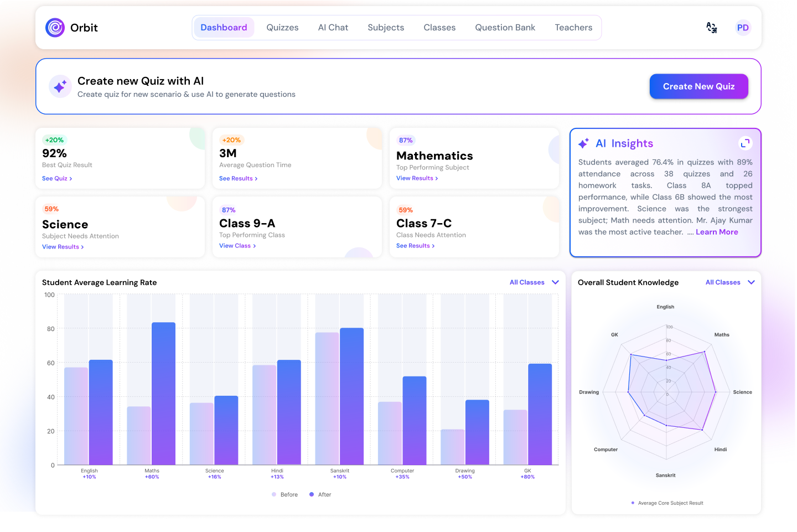The width and height of the screenshot is (797, 532).
Task: Open the Question Bank tab
Action: [505, 28]
